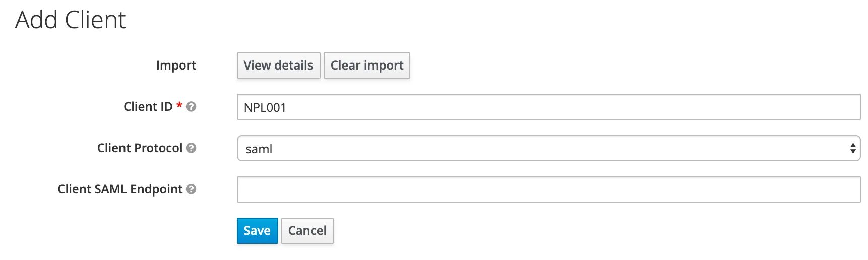868x260 pixels.
Task: Click the Client ID label text
Action: tap(148, 107)
